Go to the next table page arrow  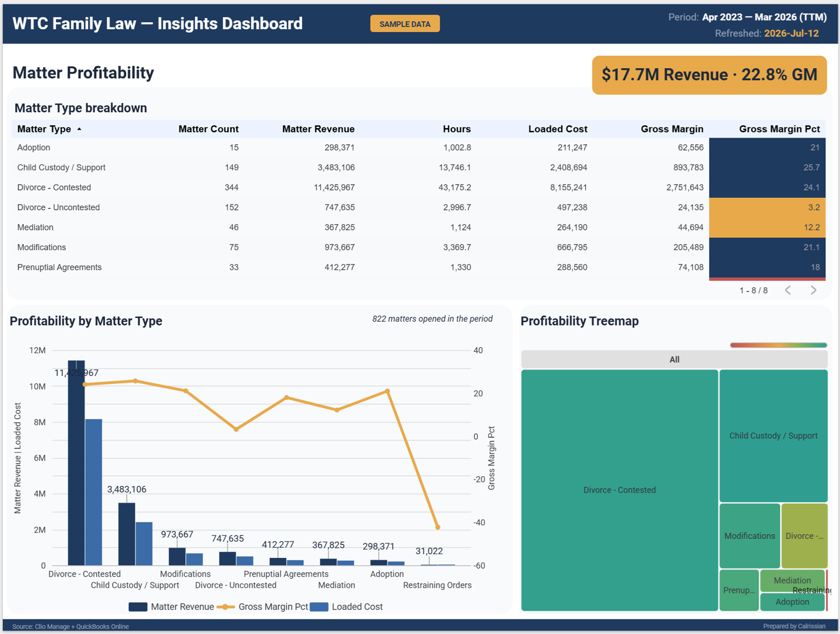[814, 290]
